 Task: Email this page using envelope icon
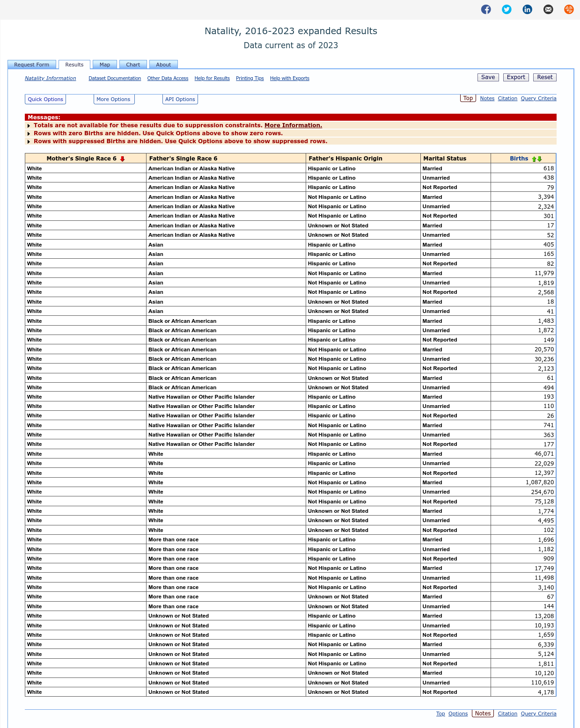[x=548, y=9]
